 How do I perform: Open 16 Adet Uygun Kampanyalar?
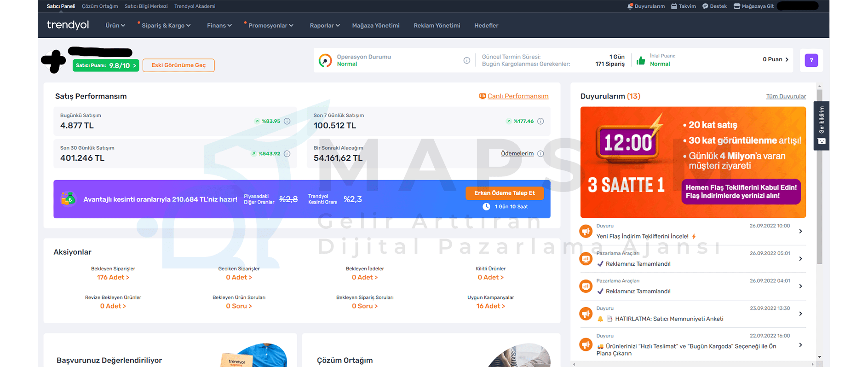490,306
